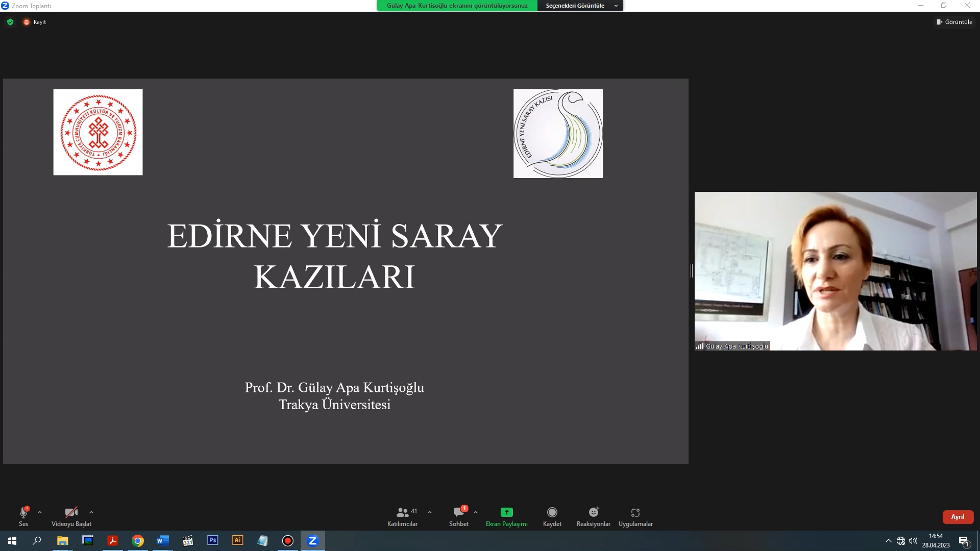The height and width of the screenshot is (551, 980).
Task: Switch to Zoom from the taskbar
Action: tap(313, 541)
